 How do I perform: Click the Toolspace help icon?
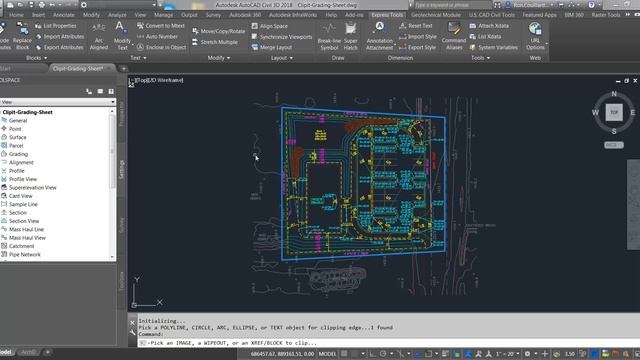pos(111,91)
